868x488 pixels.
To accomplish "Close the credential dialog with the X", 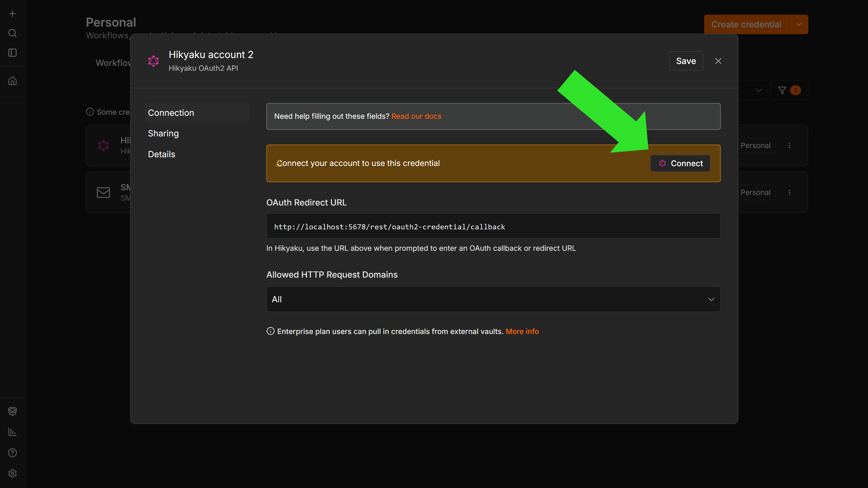I will [718, 61].
